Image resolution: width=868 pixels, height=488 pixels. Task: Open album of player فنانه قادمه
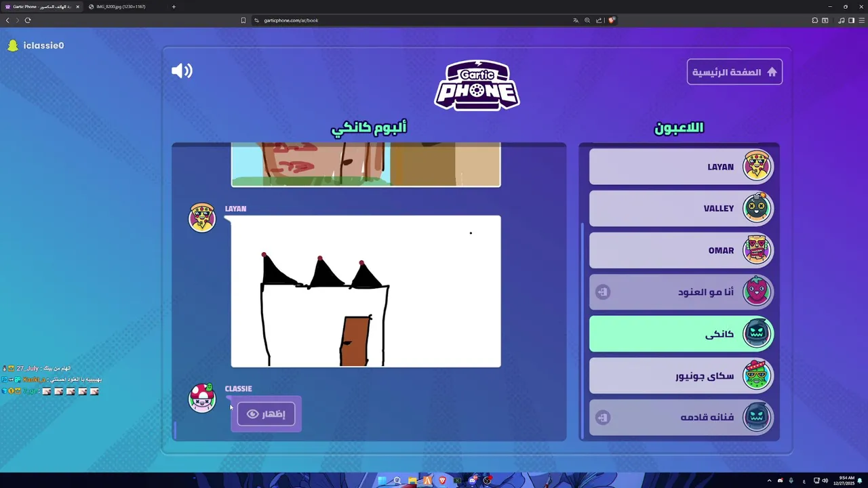(681, 417)
